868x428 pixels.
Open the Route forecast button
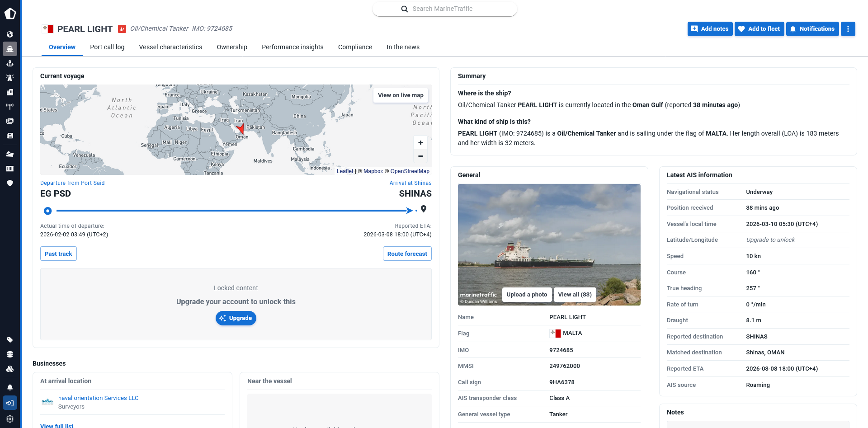[407, 254]
